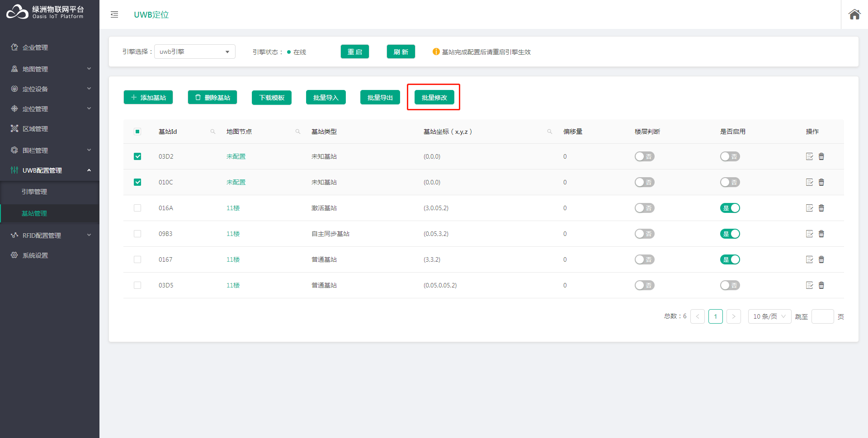Screen dimensions: 868x438
Task: Check the 03D5 row checkbox
Action: pyautogui.click(x=137, y=285)
